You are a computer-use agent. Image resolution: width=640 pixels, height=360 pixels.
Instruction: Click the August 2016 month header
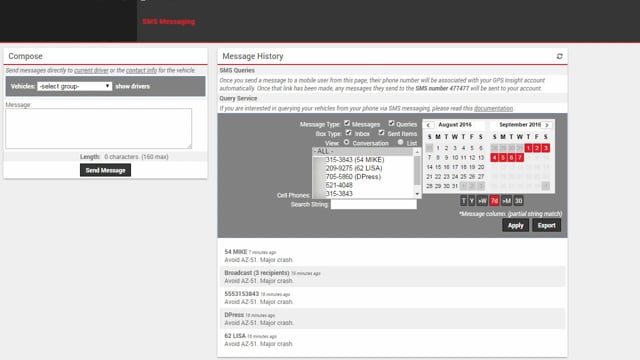click(455, 125)
